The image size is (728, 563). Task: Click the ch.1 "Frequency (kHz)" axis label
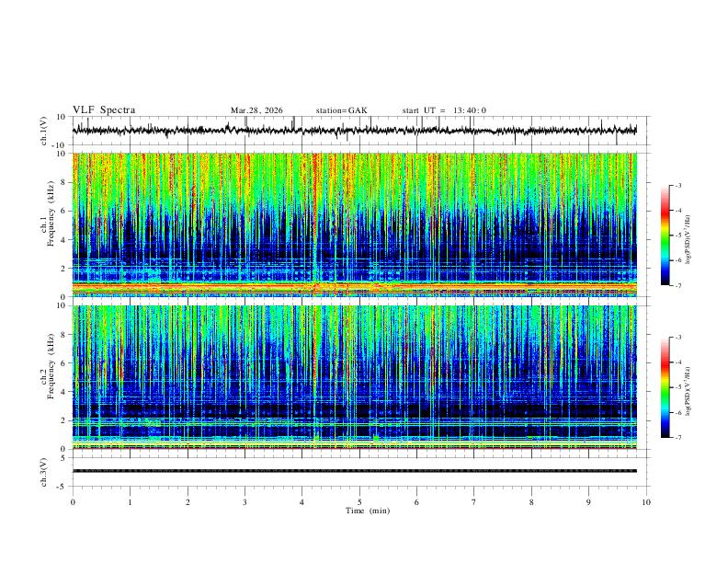click(51, 213)
